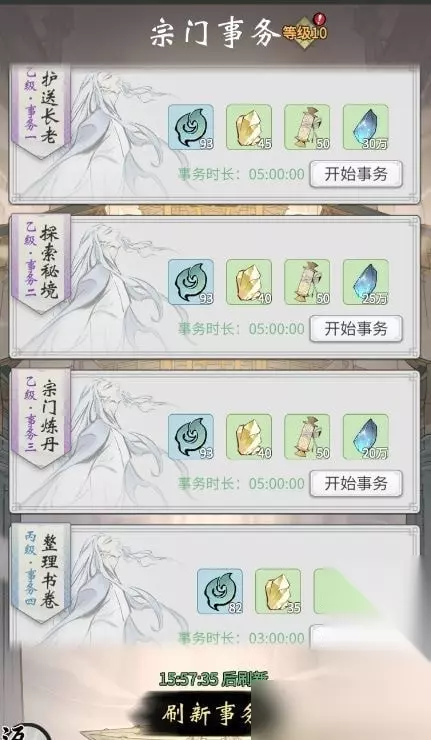Select the yellow crystal in 探索秘境 task
Screen dimensions: 431x740
pos(249,282)
